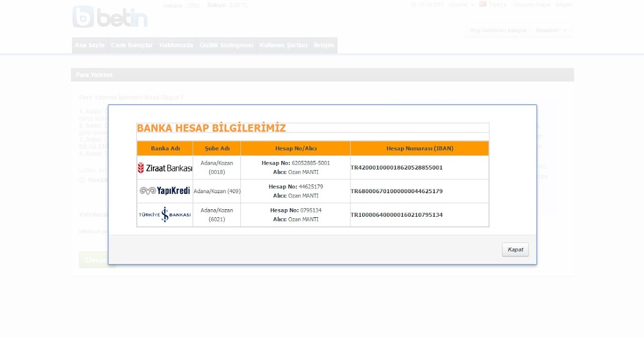
Task: Open the İletişim item in the navigation bar
Action: coord(324,45)
